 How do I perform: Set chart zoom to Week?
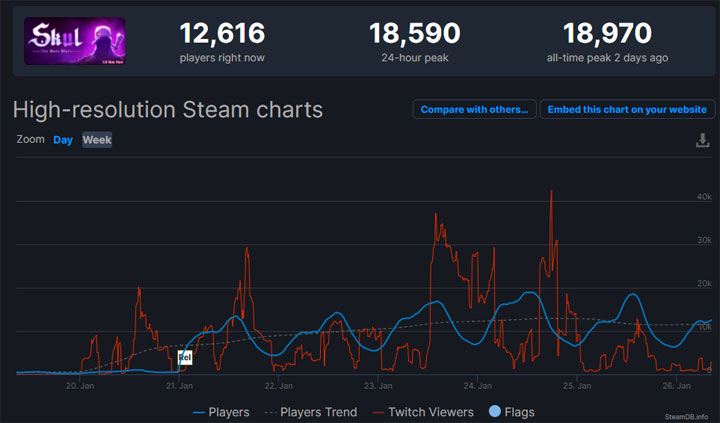pos(97,140)
